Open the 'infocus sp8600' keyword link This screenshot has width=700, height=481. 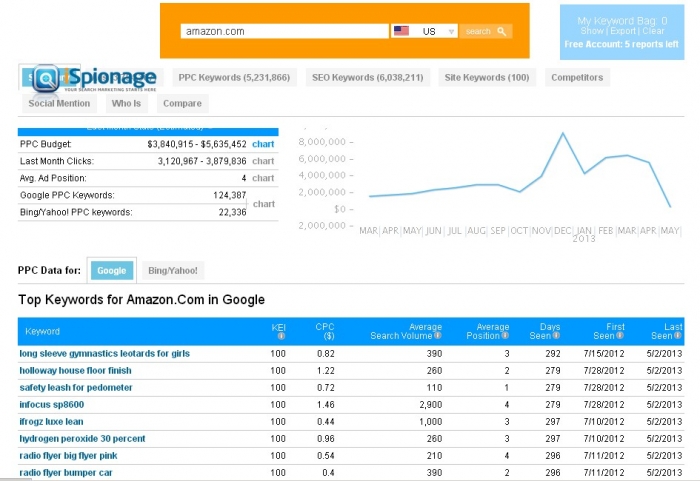[x=51, y=404]
